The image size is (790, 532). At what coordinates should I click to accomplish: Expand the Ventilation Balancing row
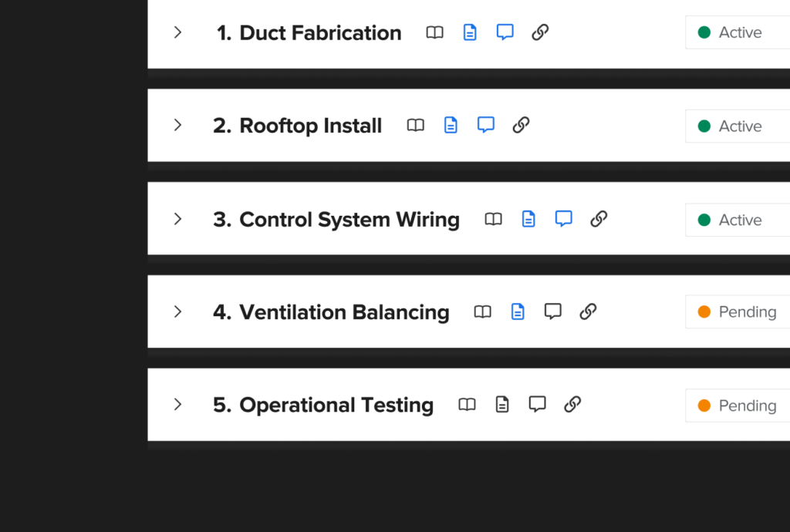coord(177,311)
